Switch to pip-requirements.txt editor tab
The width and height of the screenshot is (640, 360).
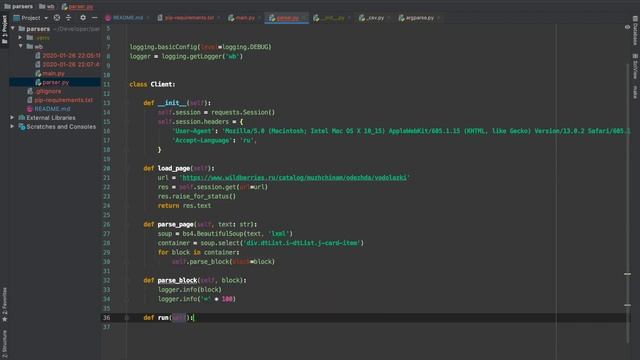(x=189, y=18)
